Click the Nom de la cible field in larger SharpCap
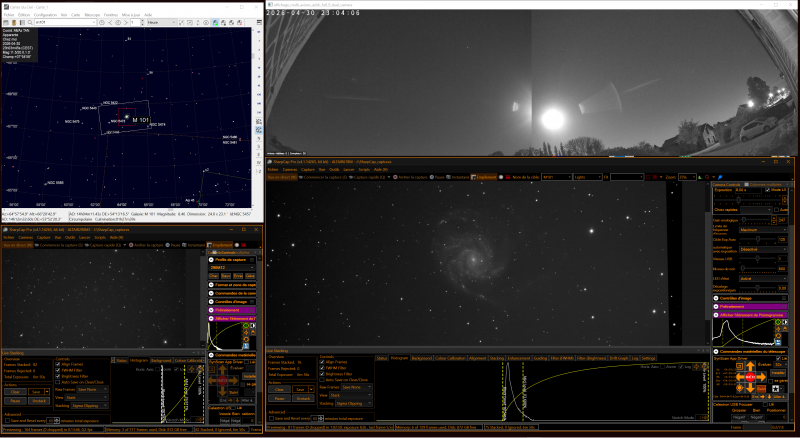The width and height of the screenshot is (800, 438). tap(557, 177)
